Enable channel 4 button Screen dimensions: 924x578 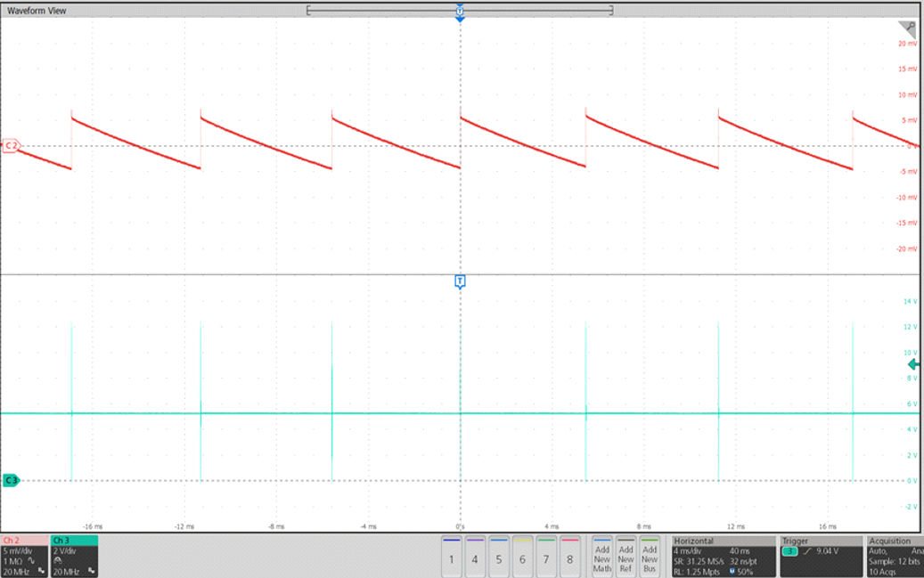click(x=475, y=556)
